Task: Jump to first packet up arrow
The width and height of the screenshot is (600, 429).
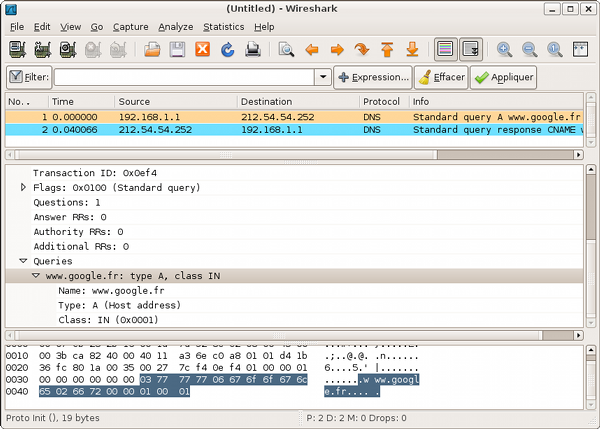Action: [x=387, y=50]
